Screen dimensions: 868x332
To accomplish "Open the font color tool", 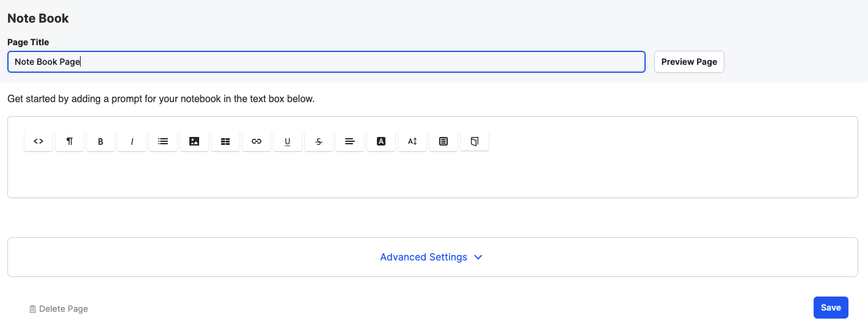I will pyautogui.click(x=381, y=141).
